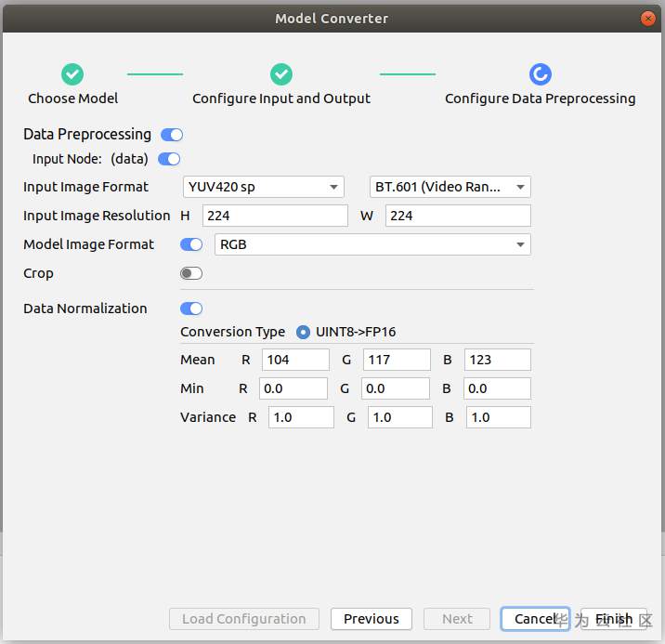Turn off the Data Normalization switch
This screenshot has height=644, width=665.
click(x=191, y=309)
